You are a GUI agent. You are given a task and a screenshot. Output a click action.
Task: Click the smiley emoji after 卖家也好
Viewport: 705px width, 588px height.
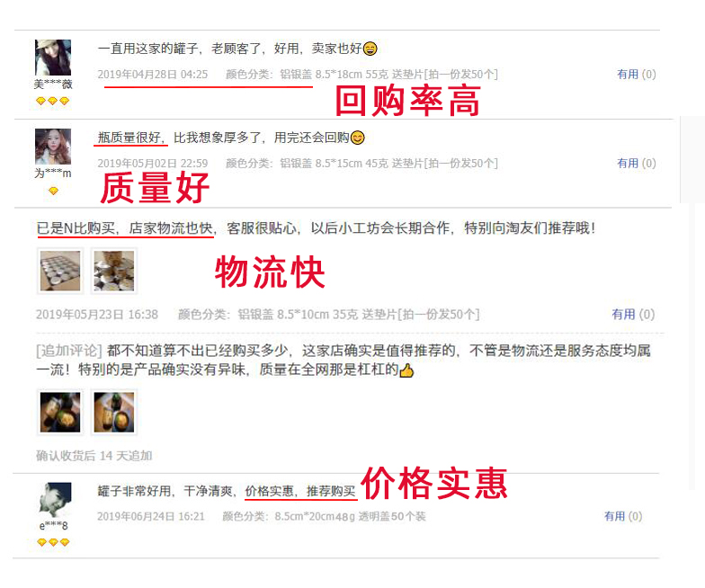coord(370,49)
